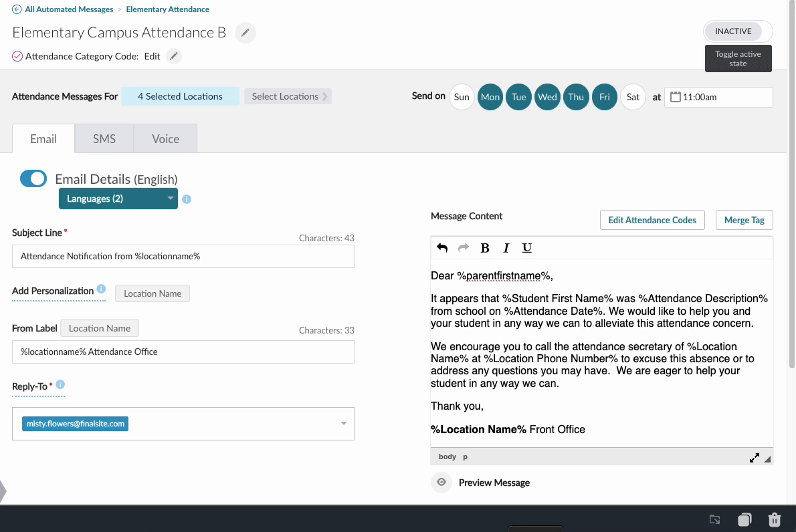The width and height of the screenshot is (796, 532).
Task: Open Select Locations chooser
Action: point(288,96)
